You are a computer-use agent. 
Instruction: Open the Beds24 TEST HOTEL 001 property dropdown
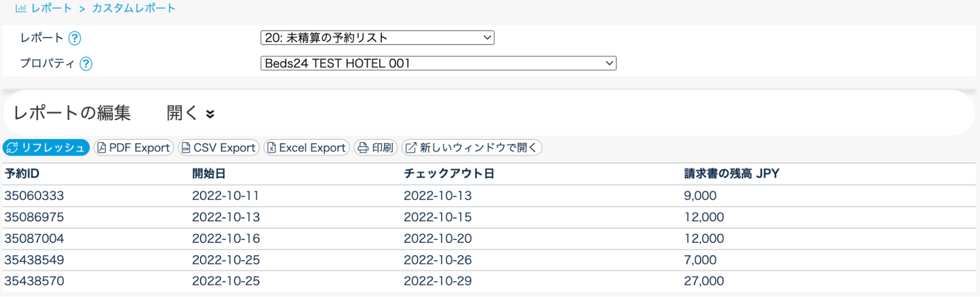(x=438, y=63)
